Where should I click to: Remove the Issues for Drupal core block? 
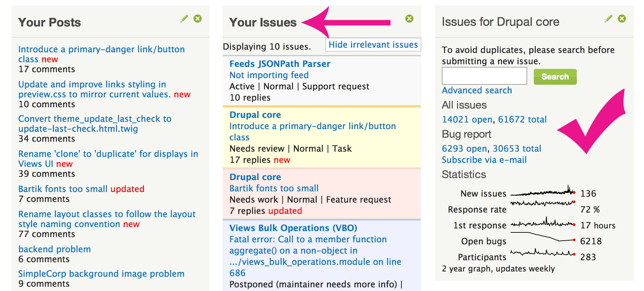coord(622,19)
